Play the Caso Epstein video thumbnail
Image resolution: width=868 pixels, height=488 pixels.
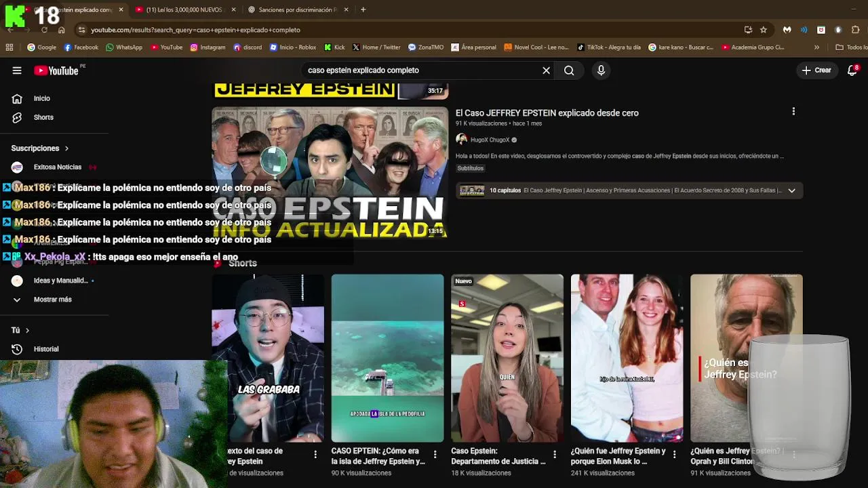tap(330, 172)
